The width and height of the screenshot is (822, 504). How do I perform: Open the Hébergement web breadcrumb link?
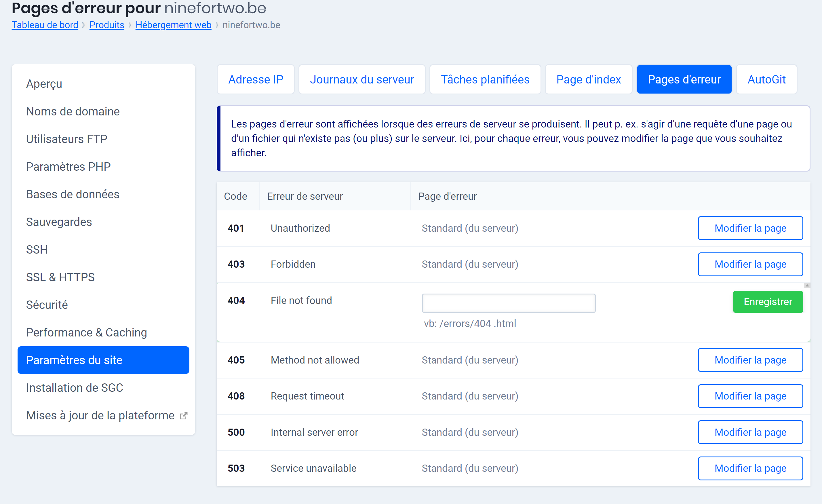click(x=173, y=25)
